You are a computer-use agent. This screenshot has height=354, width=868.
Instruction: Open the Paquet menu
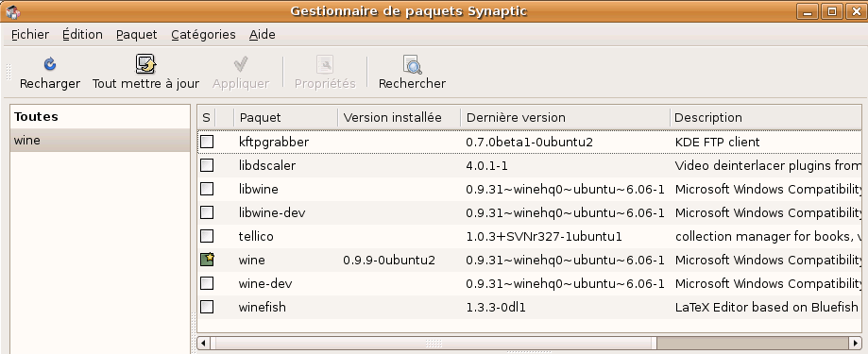(x=137, y=34)
